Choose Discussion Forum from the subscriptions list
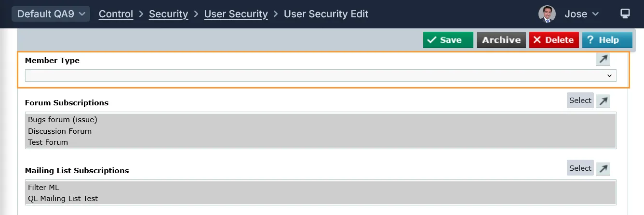 [60, 131]
